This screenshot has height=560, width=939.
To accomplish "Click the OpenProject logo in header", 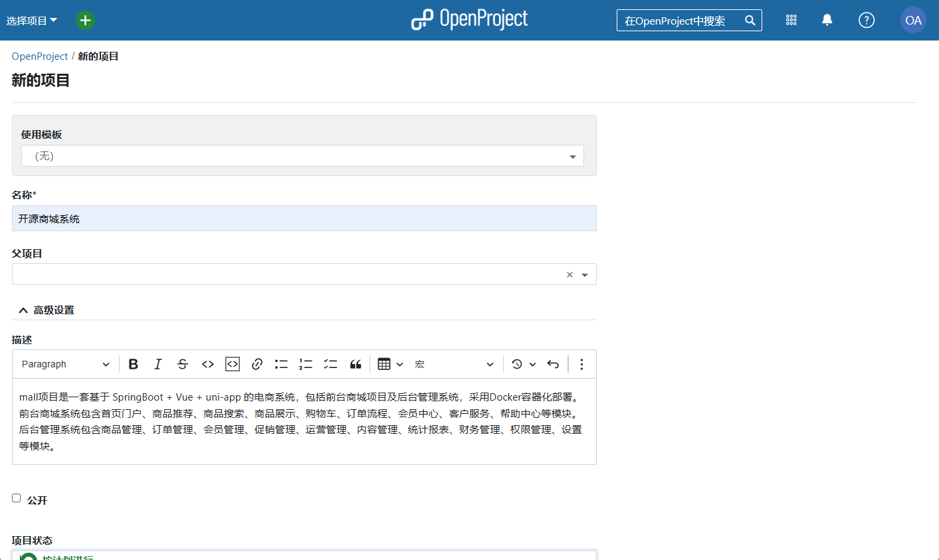I will pyautogui.click(x=469, y=19).
